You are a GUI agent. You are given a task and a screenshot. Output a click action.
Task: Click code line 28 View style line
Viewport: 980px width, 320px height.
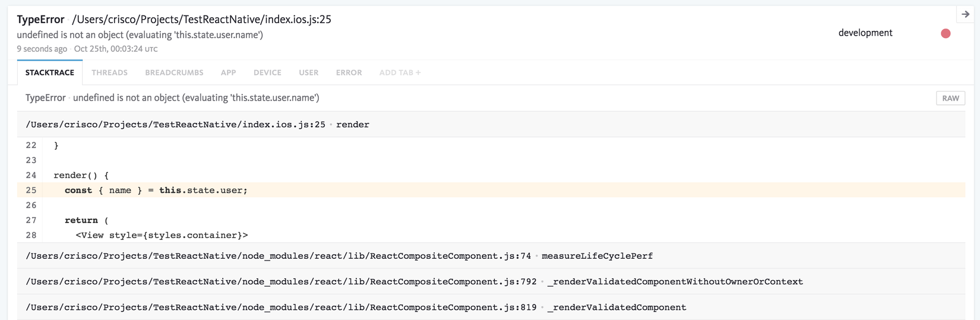tap(162, 235)
